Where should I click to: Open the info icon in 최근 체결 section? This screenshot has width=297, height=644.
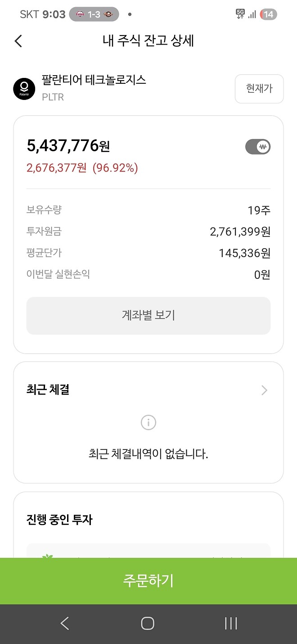[x=148, y=422]
